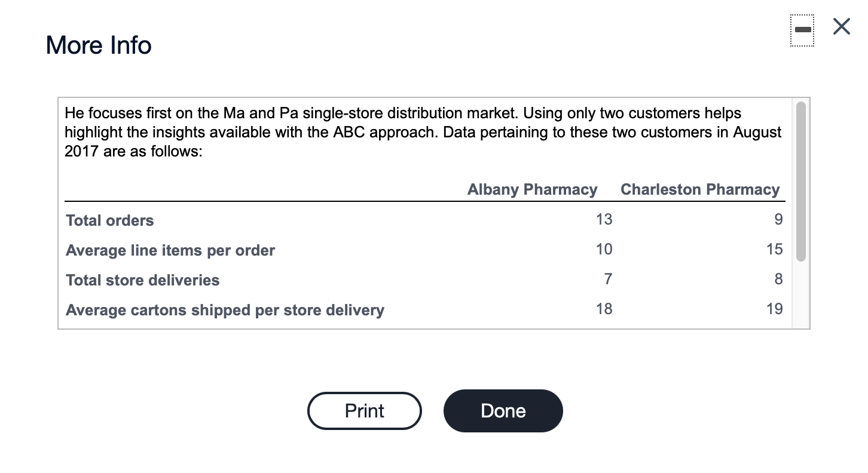Click the Print button

(x=365, y=411)
